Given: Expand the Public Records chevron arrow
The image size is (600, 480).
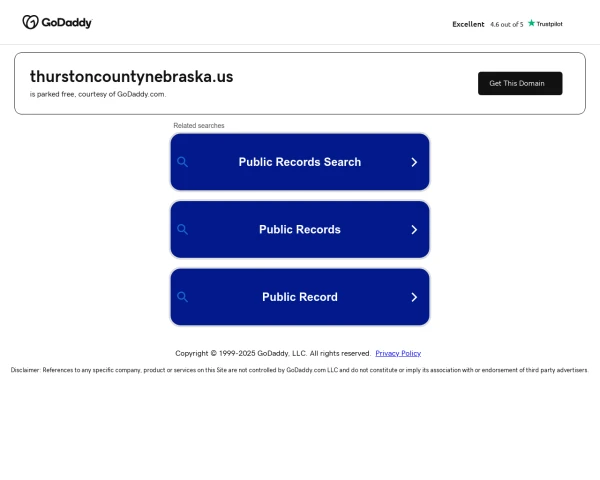Looking at the screenshot, I should (x=414, y=230).
